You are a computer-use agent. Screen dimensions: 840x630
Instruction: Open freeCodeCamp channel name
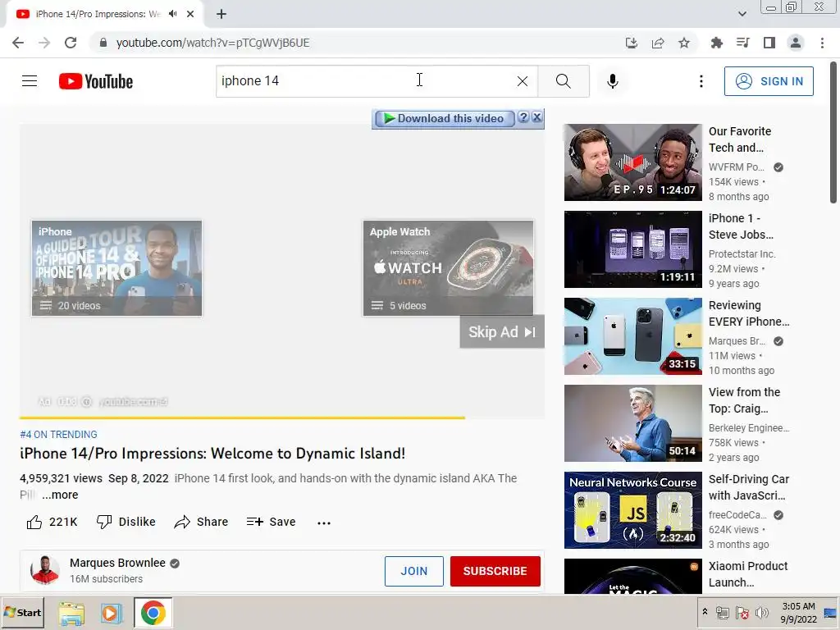point(737,515)
